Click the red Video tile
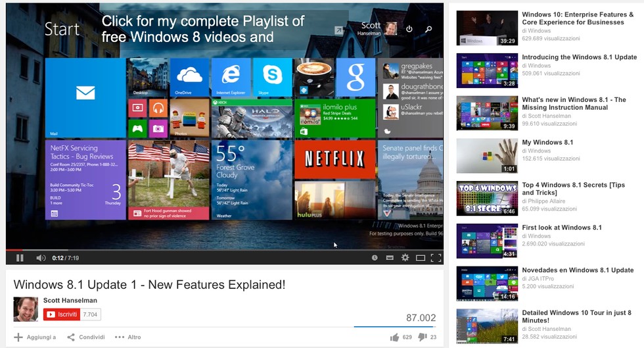 137,108
